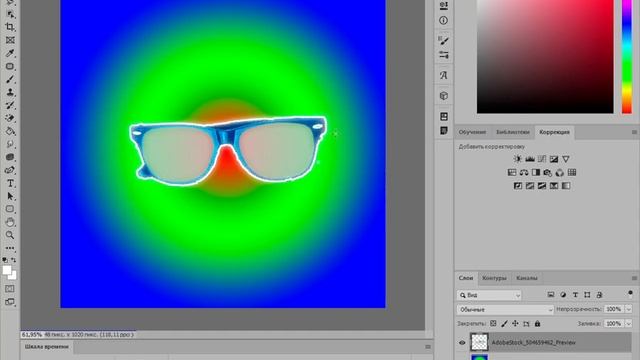Switch to the Контуры tab
The height and width of the screenshot is (360, 640).
pyautogui.click(x=494, y=278)
